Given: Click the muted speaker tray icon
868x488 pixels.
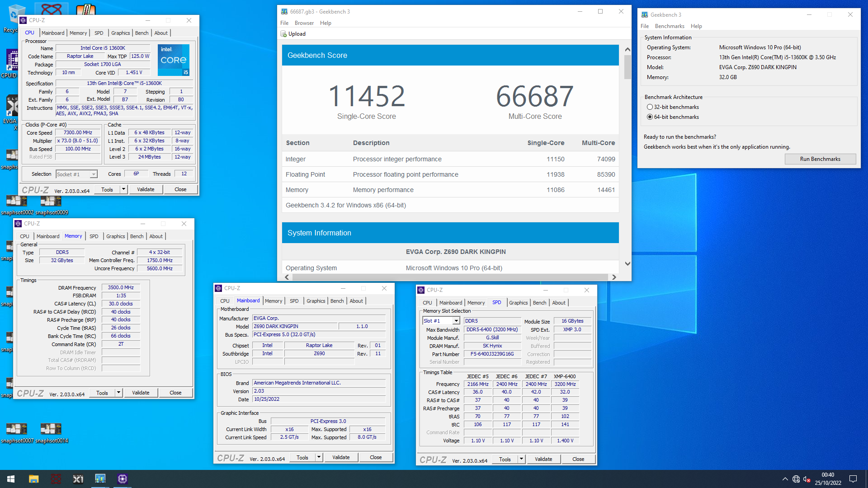Looking at the screenshot, I should click(x=807, y=479).
